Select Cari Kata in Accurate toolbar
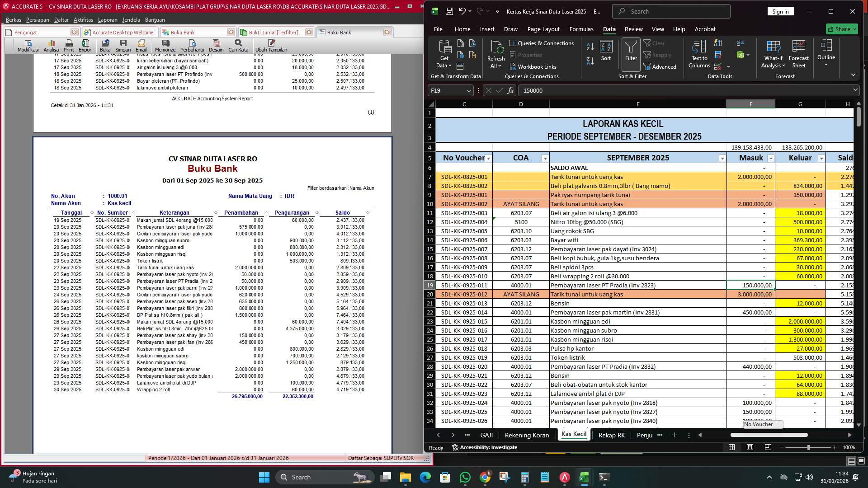Image resolution: width=868 pixels, height=488 pixels. 238,45
